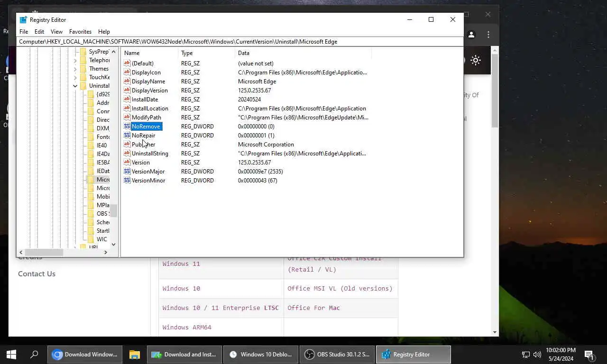Click the (Default) value icon
The height and width of the screenshot is (364, 607).
(x=127, y=63)
